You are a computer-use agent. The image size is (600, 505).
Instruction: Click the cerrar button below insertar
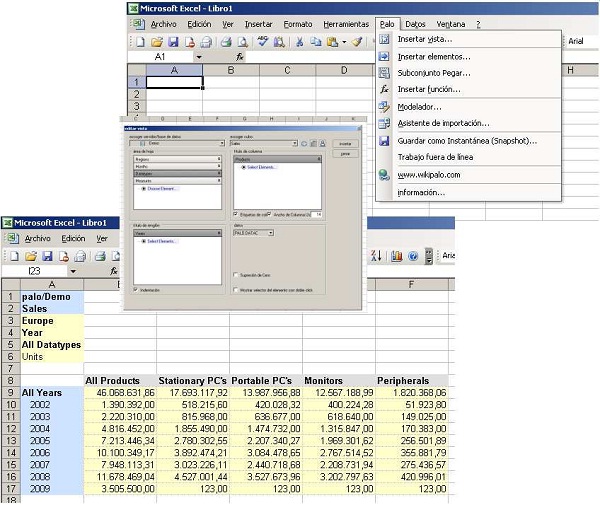345,154
